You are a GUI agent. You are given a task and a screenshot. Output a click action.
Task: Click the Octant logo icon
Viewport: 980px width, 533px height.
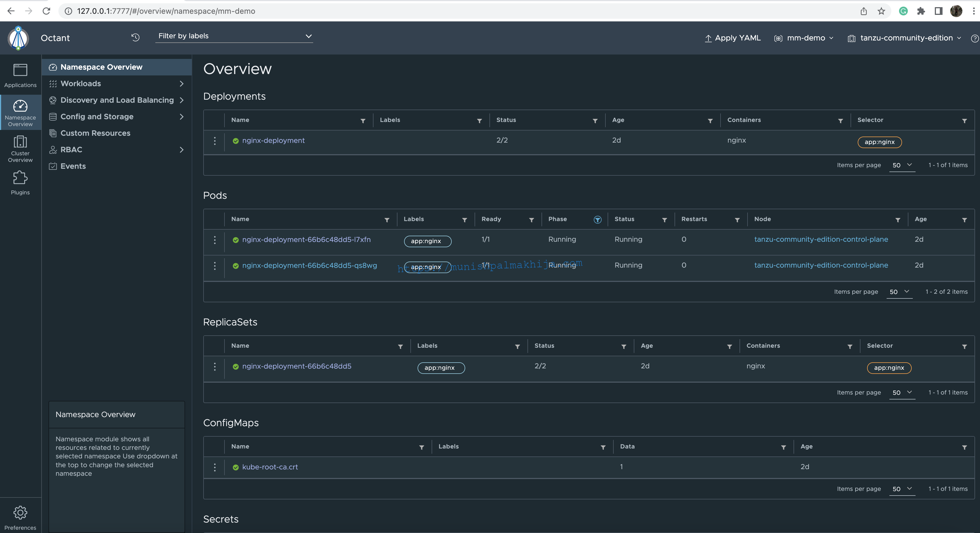pyautogui.click(x=18, y=38)
